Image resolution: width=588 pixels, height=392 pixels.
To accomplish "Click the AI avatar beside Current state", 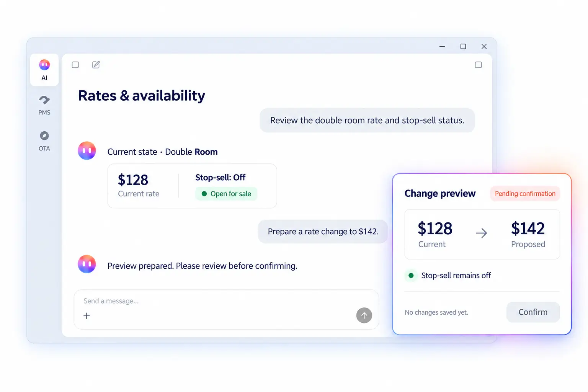I will [87, 150].
